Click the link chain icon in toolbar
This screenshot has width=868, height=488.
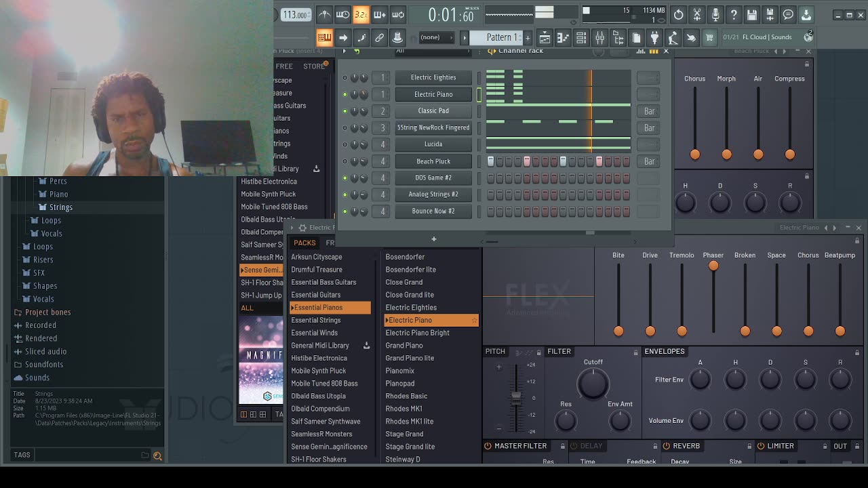(x=380, y=38)
